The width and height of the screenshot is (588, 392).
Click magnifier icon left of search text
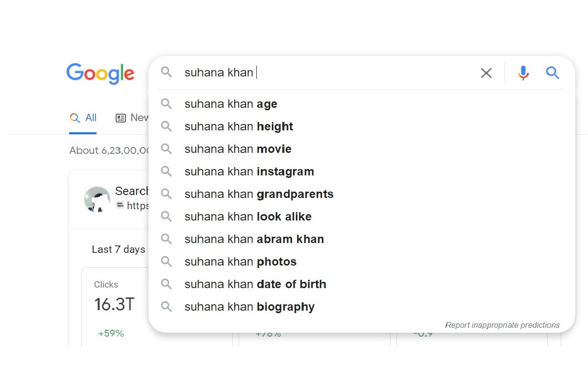(167, 73)
